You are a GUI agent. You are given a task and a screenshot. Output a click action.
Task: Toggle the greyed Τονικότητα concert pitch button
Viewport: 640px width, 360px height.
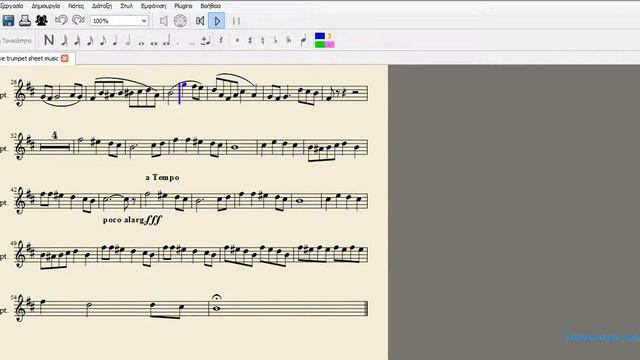click(16, 41)
